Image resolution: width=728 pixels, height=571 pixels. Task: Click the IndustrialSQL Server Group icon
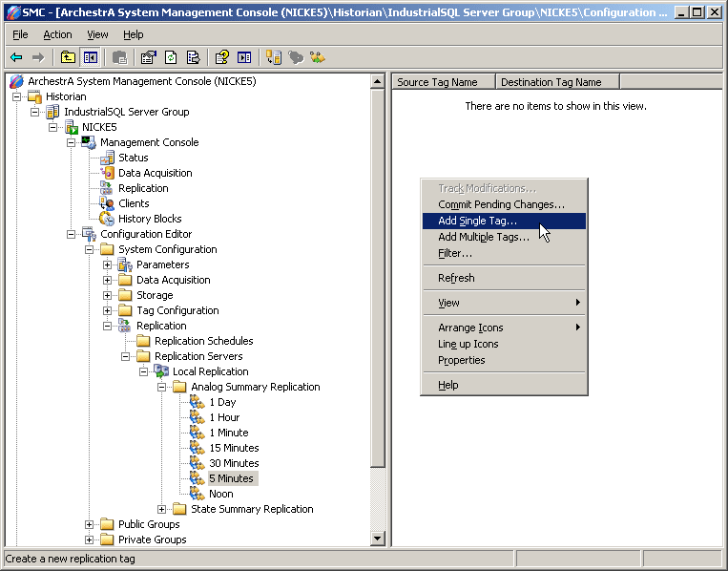click(x=52, y=112)
